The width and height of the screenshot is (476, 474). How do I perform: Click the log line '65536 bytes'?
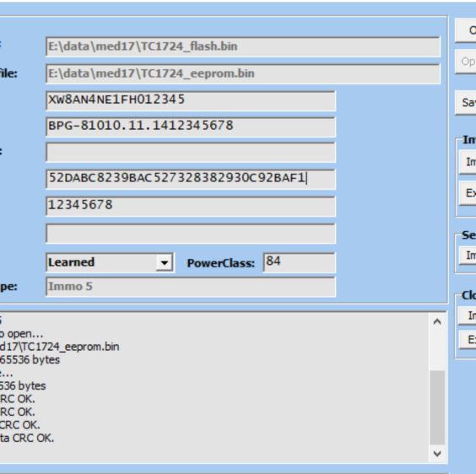click(30, 360)
